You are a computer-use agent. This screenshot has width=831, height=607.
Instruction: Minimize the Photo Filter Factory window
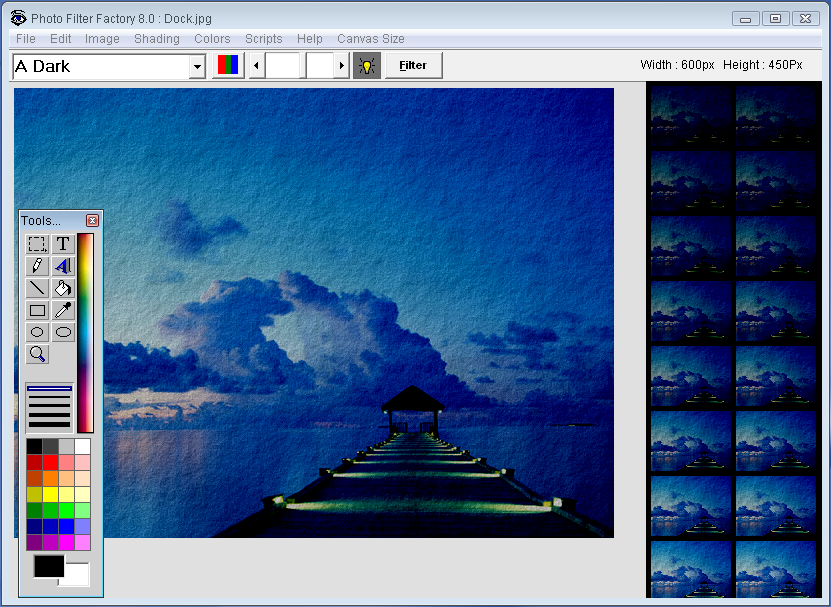(x=746, y=19)
